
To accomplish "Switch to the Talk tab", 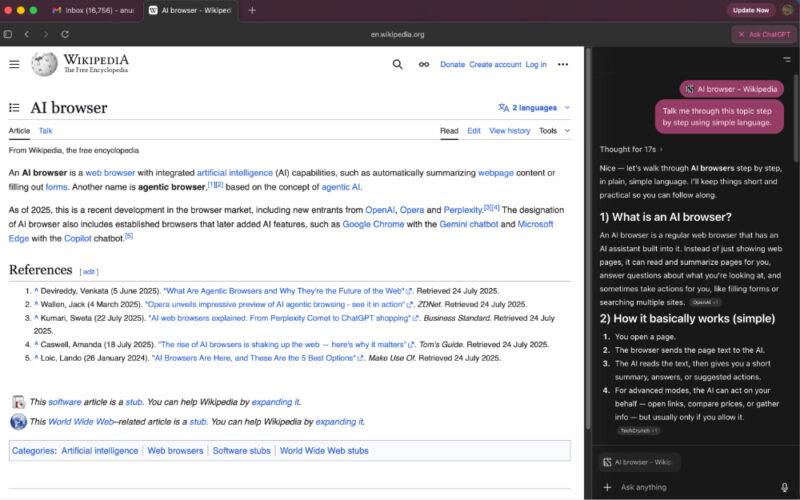I will click(x=45, y=131).
